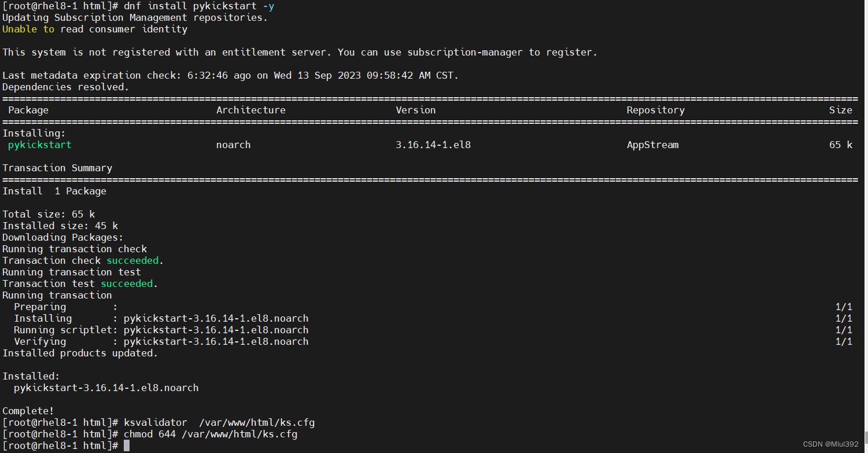Click the Unable to read consumer identity warning

(x=94, y=29)
